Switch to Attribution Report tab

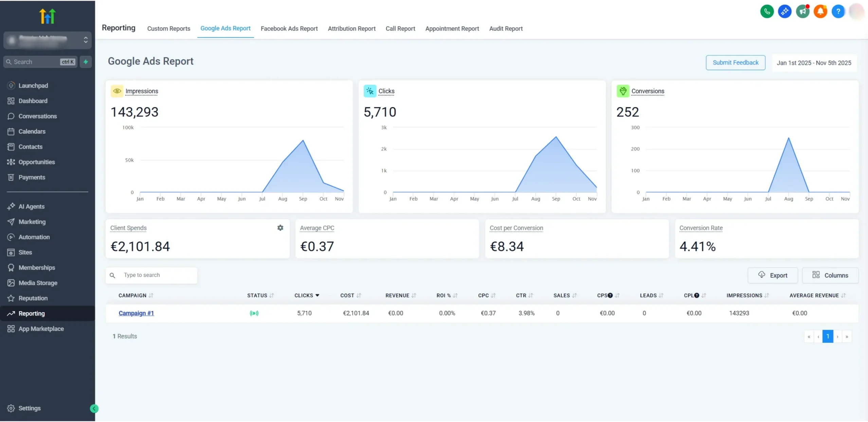(351, 29)
